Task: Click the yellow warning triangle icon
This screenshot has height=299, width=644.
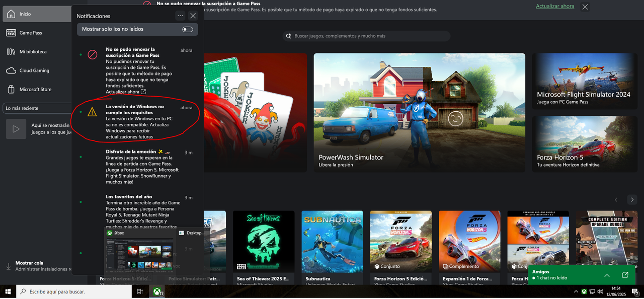Action: coord(92,112)
